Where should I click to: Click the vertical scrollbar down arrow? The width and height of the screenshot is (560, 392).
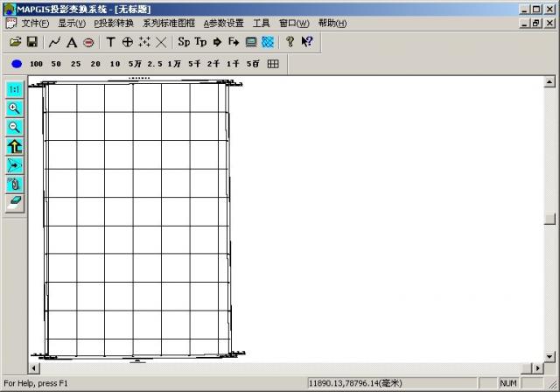point(549,354)
